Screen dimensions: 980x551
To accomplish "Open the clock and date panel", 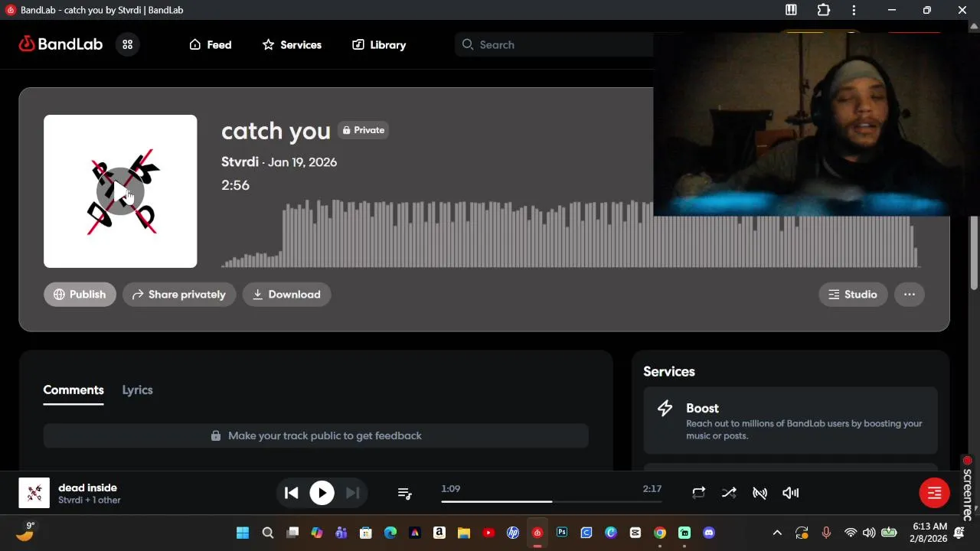I will pyautogui.click(x=929, y=533).
